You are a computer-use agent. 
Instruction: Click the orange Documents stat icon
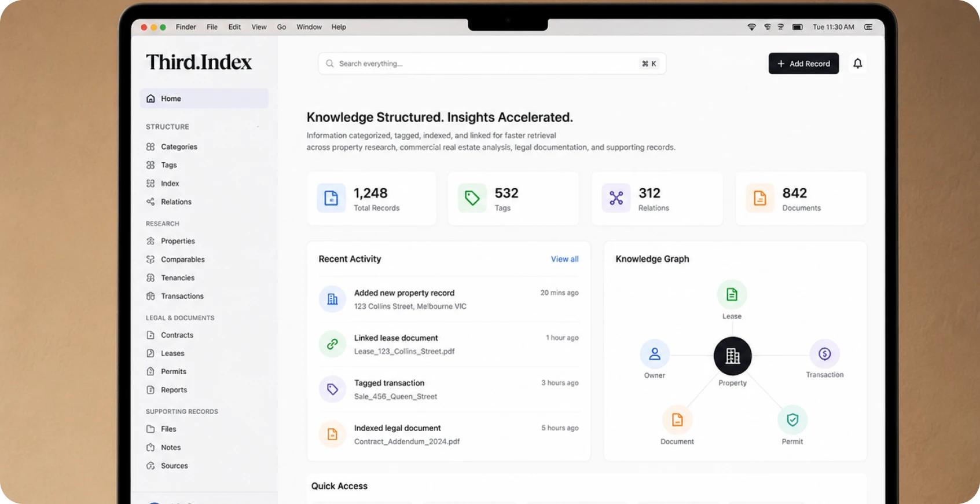pyautogui.click(x=760, y=198)
